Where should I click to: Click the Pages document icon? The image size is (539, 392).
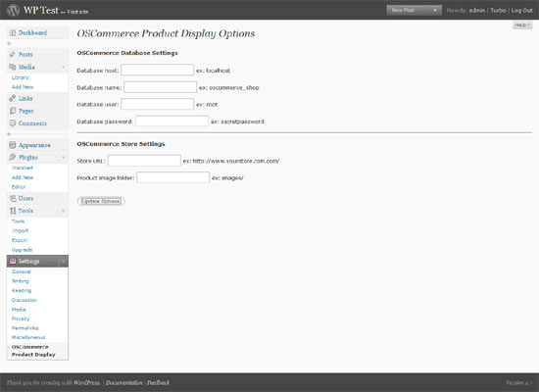[13, 111]
